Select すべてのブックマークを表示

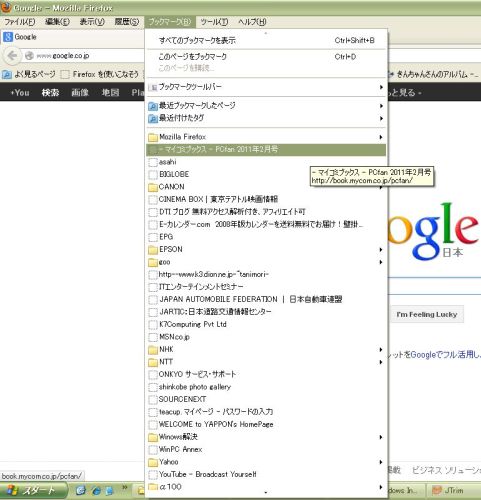266,40
